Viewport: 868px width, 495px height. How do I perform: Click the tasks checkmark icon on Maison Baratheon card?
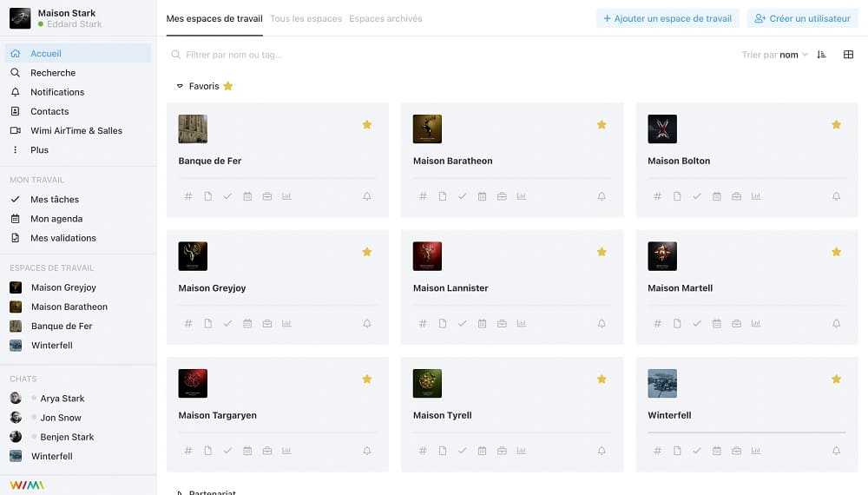coord(463,196)
